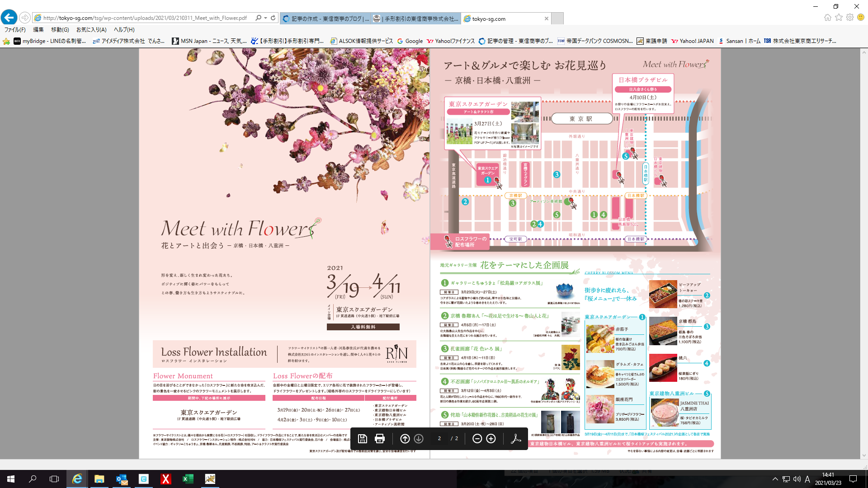Open Excel from the Windows taskbar
This screenshot has width=868, height=488.
[x=188, y=479]
